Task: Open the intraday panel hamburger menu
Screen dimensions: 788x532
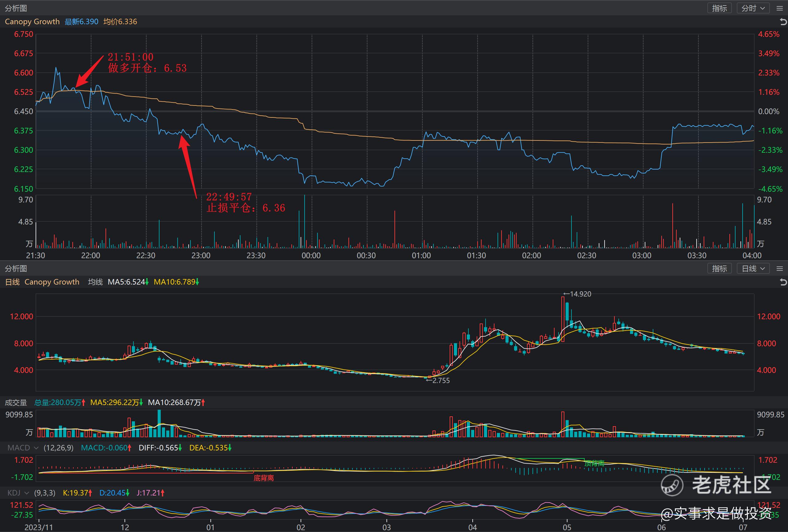Action: coord(779,9)
